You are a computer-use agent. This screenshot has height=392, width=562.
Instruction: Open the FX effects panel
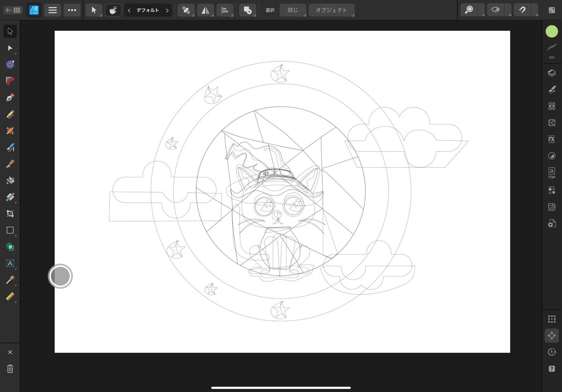(551, 139)
